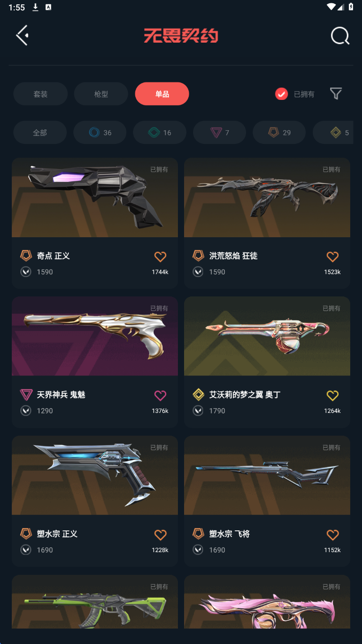The height and width of the screenshot is (644, 362).
Task: Switch to the 套装 tab
Action: coord(40,94)
